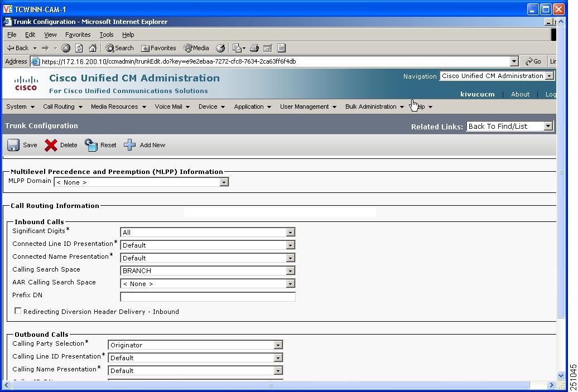Click the Edit page icon in IE toolbar
The height and width of the screenshot is (392, 578).
(268, 48)
